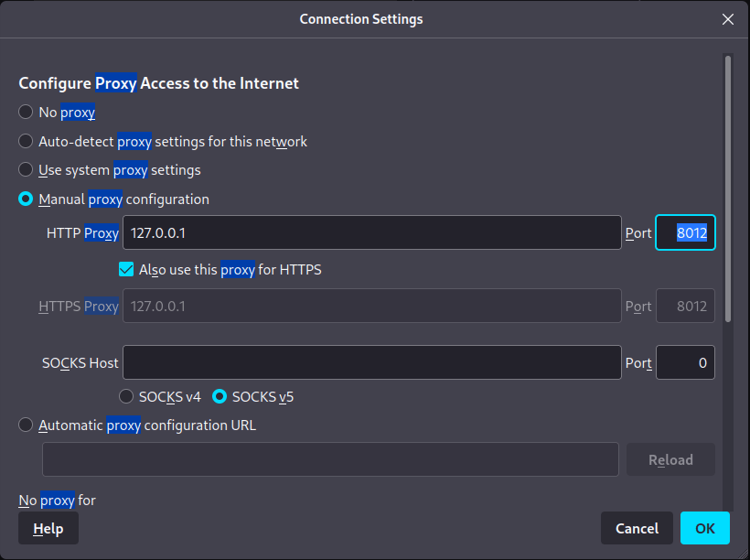The height and width of the screenshot is (560, 750).
Task: Cancel the proxy configuration changes
Action: click(637, 528)
